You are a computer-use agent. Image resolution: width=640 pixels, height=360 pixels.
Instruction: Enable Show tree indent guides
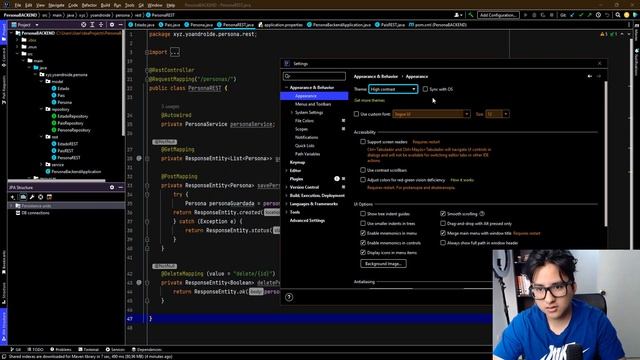point(363,213)
